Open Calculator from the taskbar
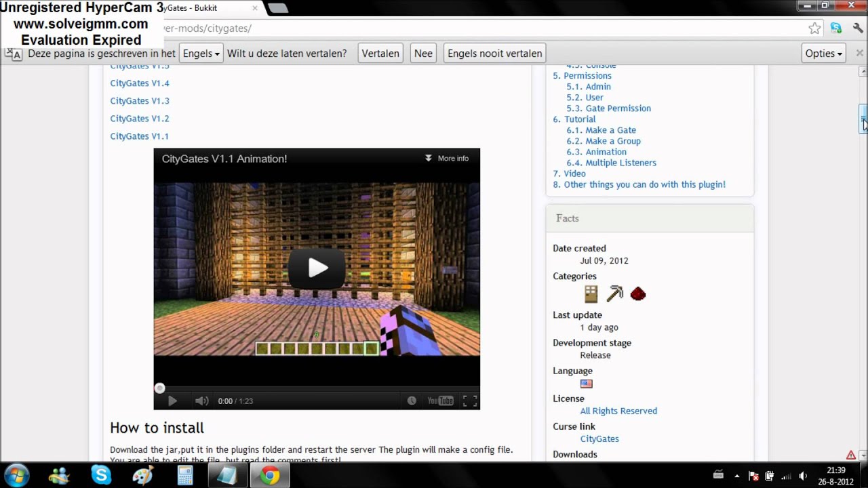Image resolution: width=868 pixels, height=488 pixels. coord(184,476)
